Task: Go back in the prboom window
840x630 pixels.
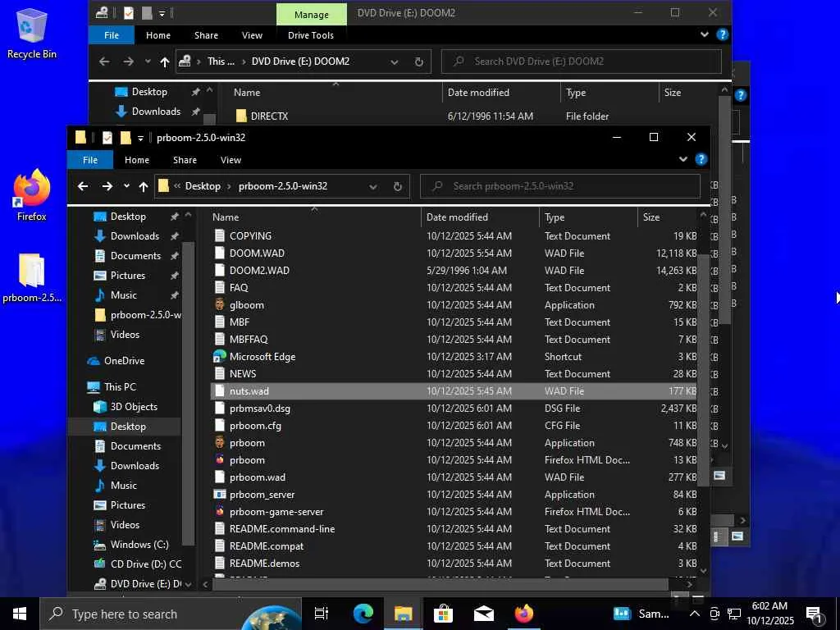Action: pos(83,186)
